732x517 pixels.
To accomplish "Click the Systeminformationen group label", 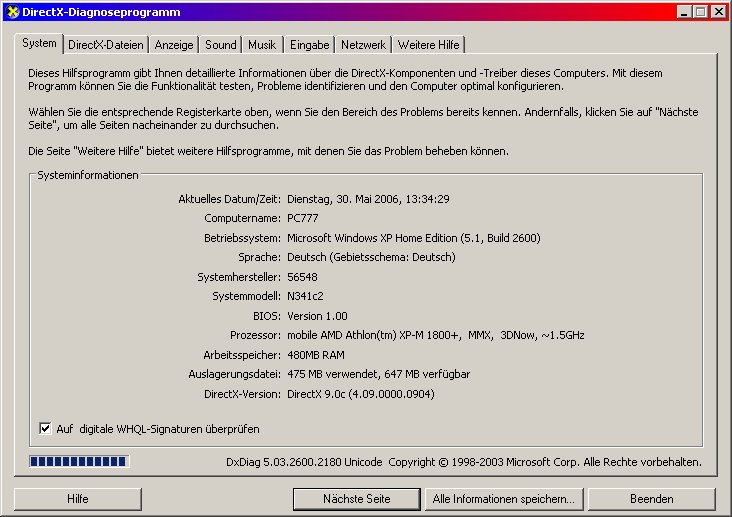I will pyautogui.click(x=88, y=175).
